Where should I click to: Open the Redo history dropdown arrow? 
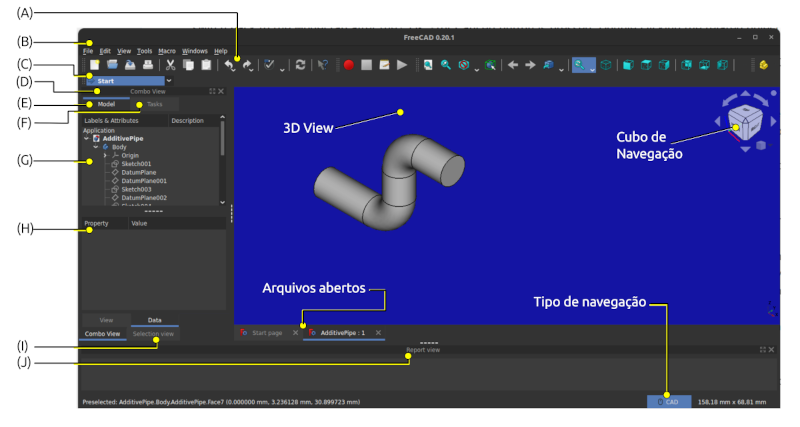click(x=252, y=70)
